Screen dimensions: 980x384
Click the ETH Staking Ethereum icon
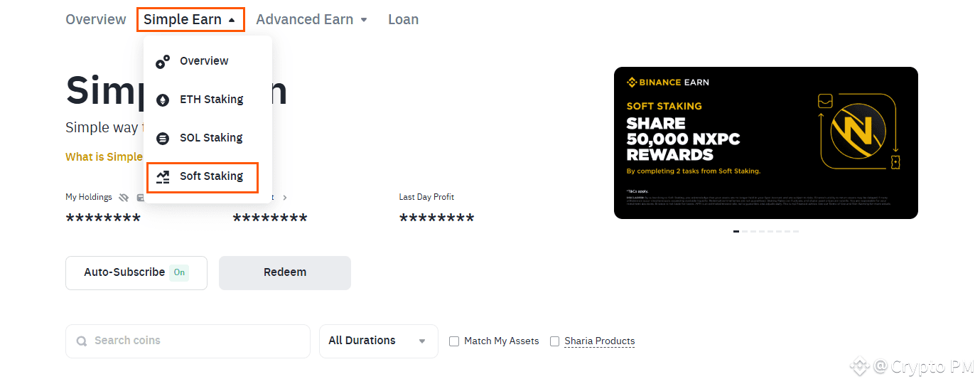(163, 100)
